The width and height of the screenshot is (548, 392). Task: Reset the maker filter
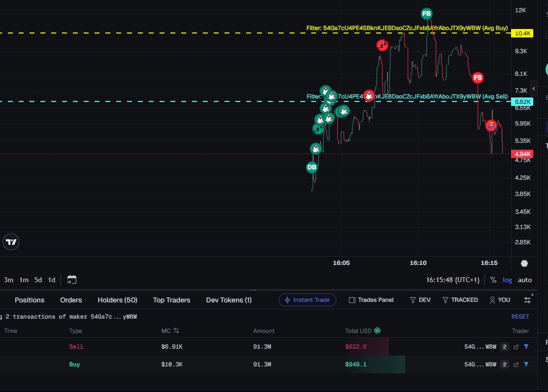point(520,317)
